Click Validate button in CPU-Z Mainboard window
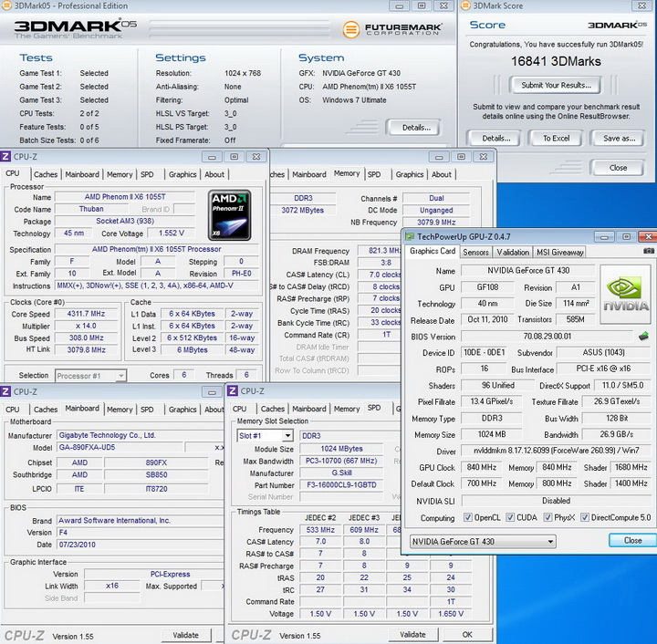This screenshot has width=657, height=644. (185, 635)
